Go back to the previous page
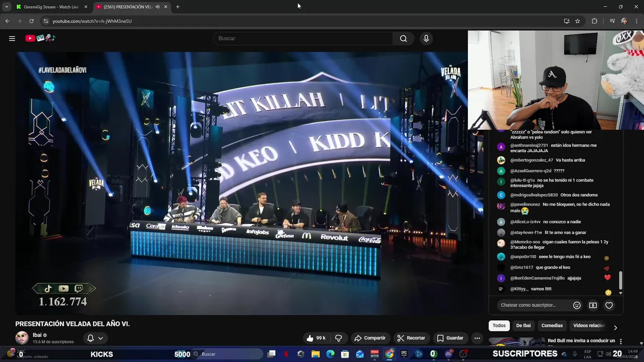644x362 pixels. (x=7, y=21)
